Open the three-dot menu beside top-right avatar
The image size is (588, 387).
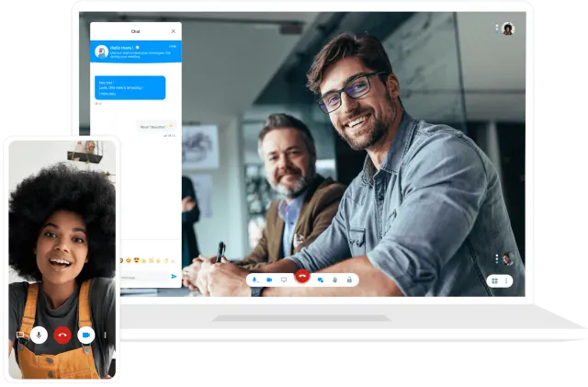click(x=497, y=28)
